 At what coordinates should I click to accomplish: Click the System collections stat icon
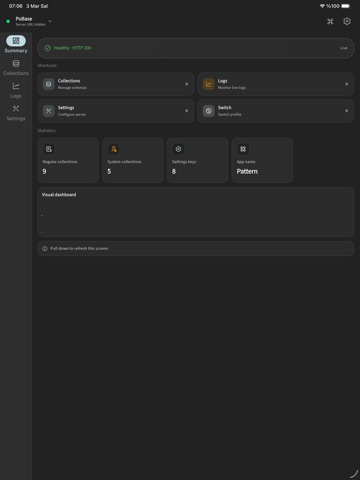point(114,149)
